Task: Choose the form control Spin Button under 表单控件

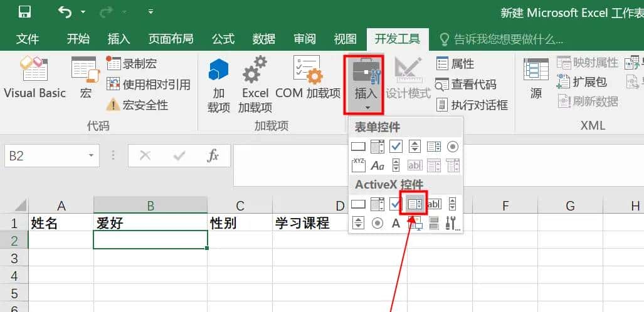Action: tap(415, 146)
